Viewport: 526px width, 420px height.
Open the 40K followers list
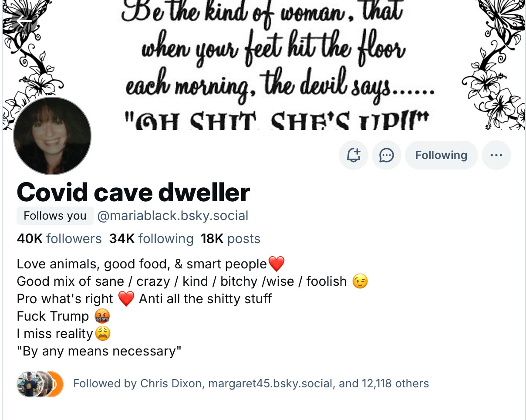(x=59, y=239)
